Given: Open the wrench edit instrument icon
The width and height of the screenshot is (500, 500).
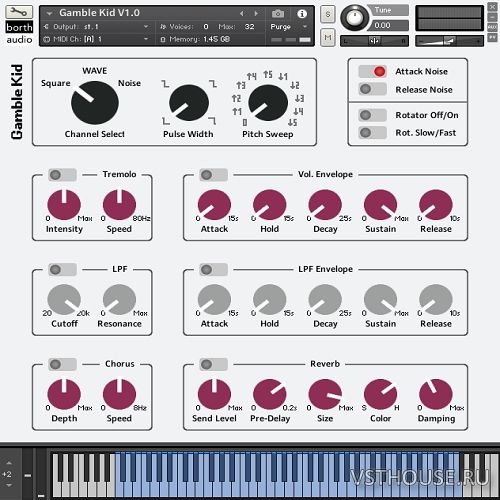Looking at the screenshot, I should click(x=19, y=12).
